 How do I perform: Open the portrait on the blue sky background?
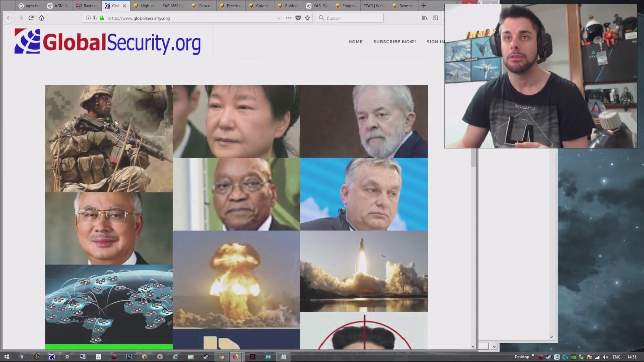pos(364,194)
